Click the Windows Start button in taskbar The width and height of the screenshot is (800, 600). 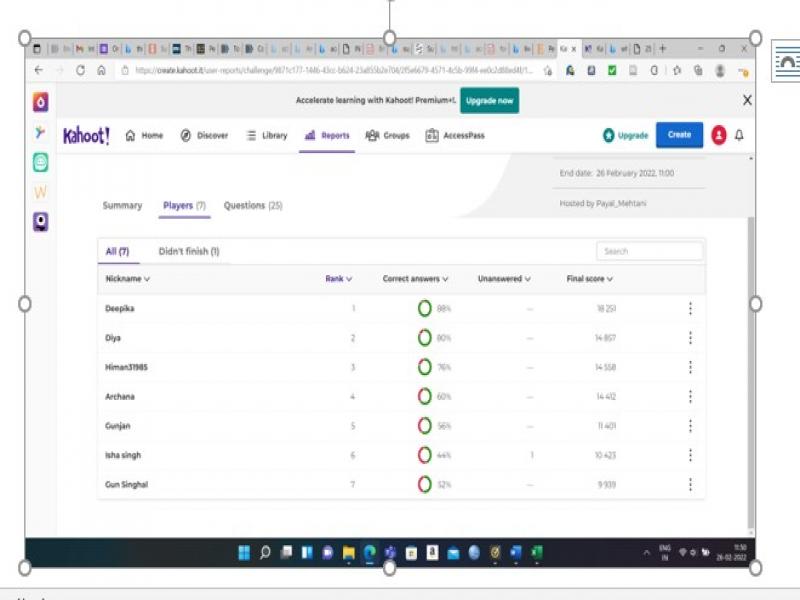click(x=244, y=552)
